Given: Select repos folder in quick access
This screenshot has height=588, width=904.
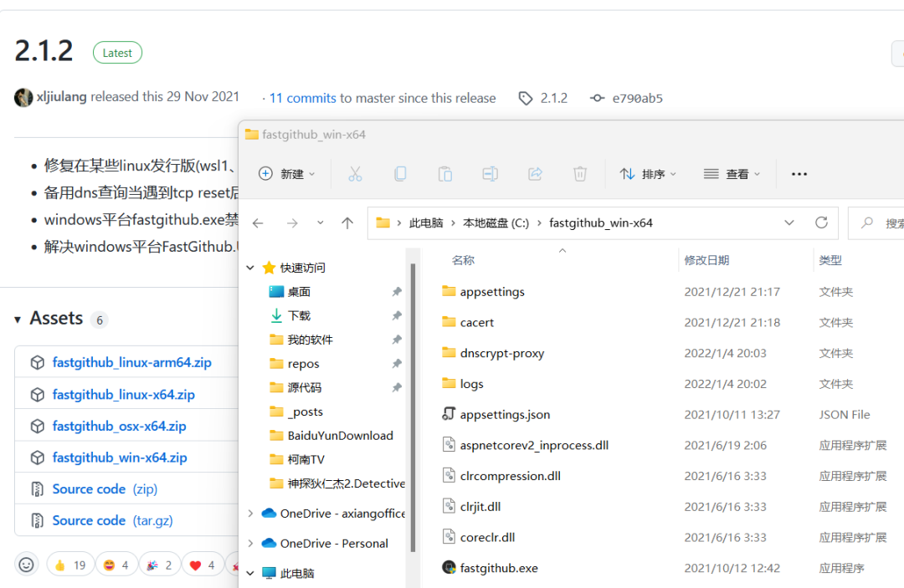Looking at the screenshot, I should pos(303,364).
